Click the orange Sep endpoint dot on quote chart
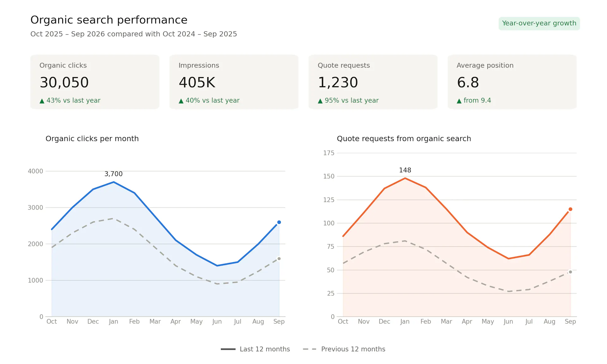The height and width of the screenshot is (364, 607). [x=570, y=209]
